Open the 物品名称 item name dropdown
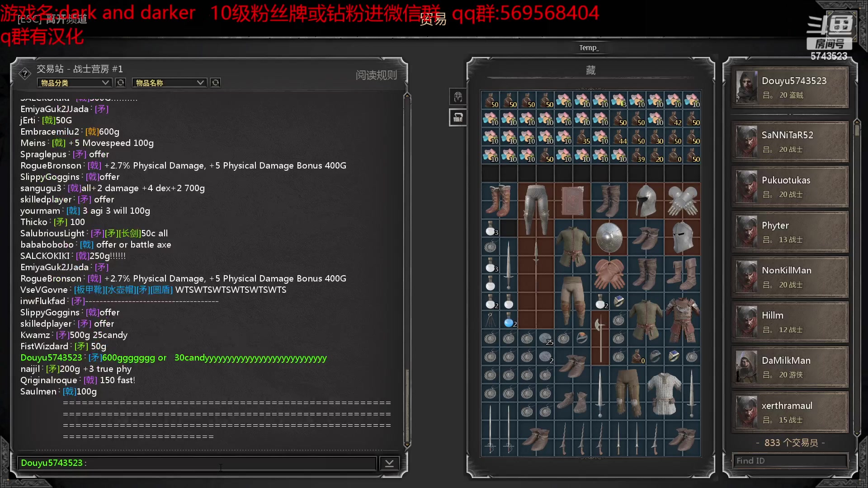Image resolution: width=868 pixels, height=488 pixels. click(170, 83)
